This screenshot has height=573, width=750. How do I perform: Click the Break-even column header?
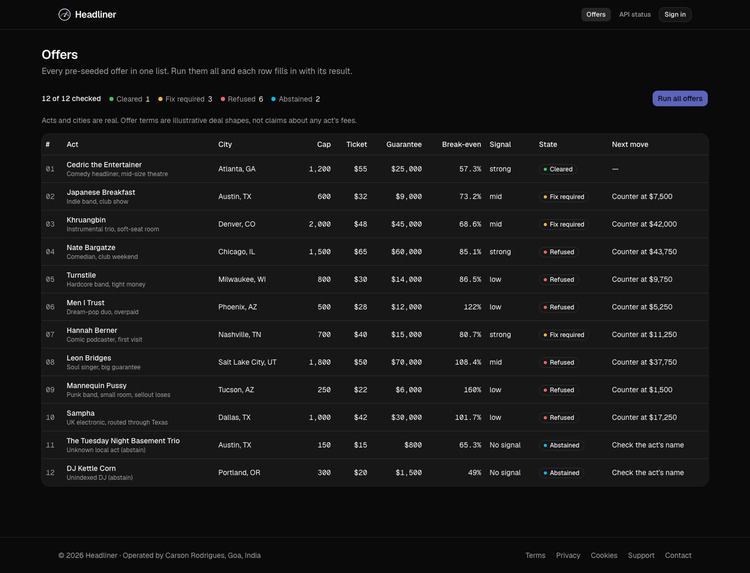point(461,144)
